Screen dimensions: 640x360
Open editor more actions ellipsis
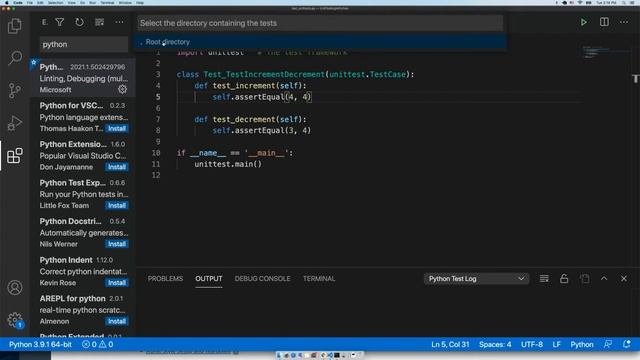coord(624,22)
